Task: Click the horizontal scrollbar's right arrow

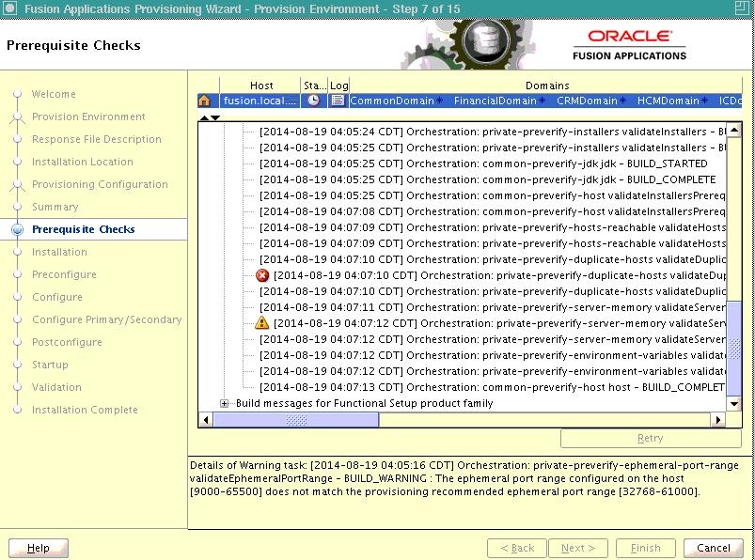Action: pos(718,419)
